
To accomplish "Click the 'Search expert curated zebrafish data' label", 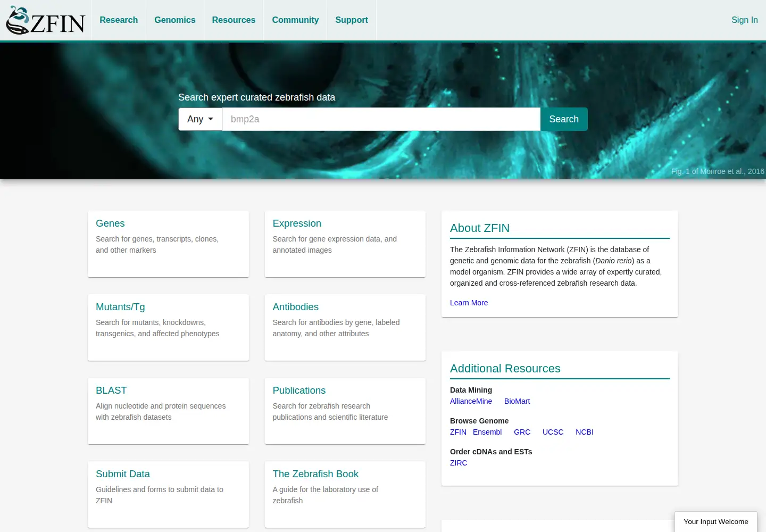I will coord(256,97).
